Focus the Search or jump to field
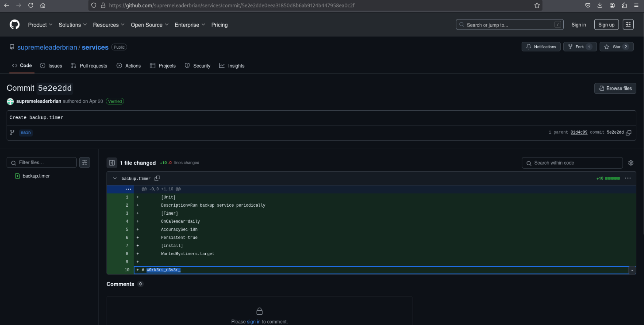 pos(509,25)
